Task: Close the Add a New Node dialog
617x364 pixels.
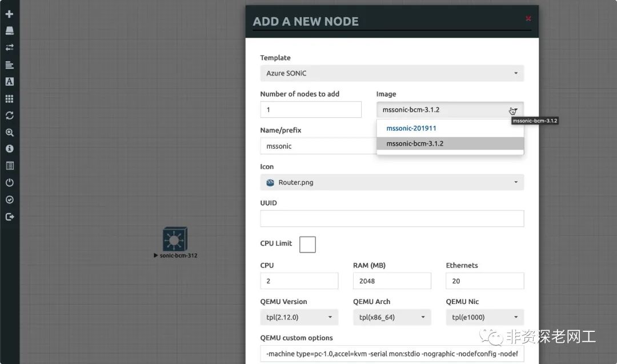Action: [528, 18]
